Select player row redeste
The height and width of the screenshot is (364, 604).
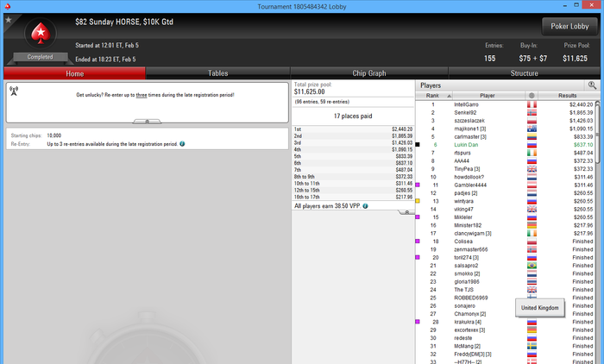click(506, 338)
